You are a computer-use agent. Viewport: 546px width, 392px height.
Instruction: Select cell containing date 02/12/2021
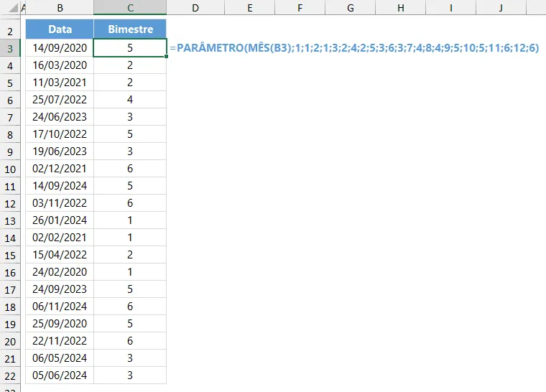(60, 169)
